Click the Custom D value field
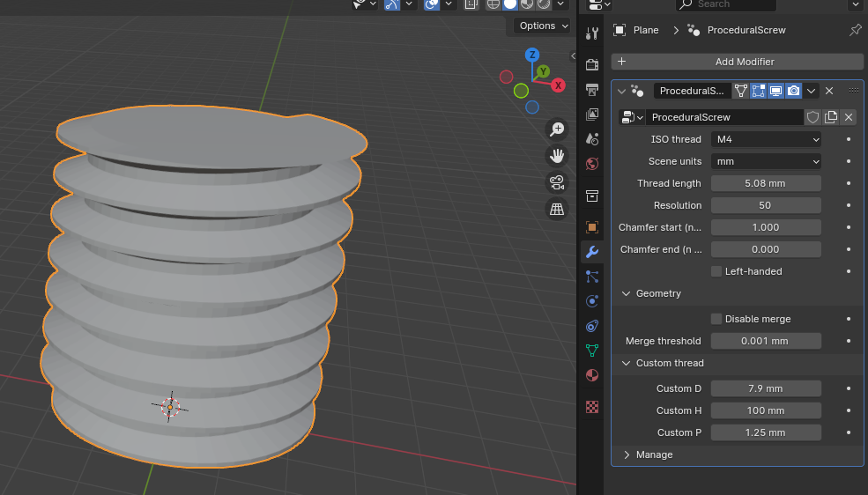This screenshot has width=868, height=495. click(766, 388)
